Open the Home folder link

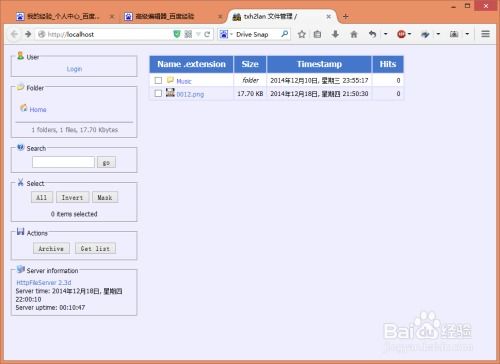coord(38,109)
